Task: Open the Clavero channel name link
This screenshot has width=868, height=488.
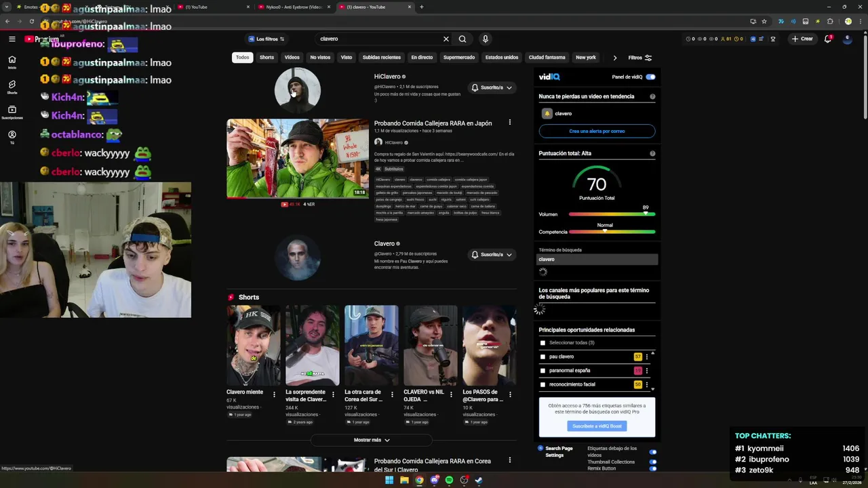Action: 384,243
